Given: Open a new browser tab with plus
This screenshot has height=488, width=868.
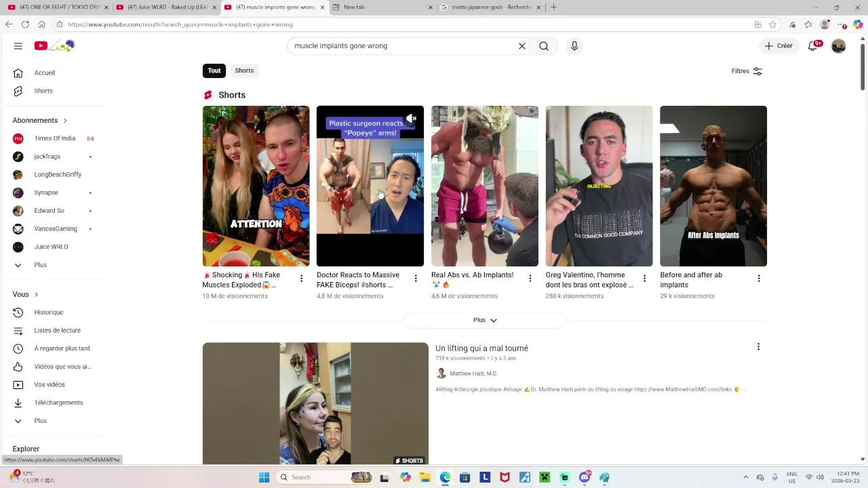Looking at the screenshot, I should (x=553, y=7).
